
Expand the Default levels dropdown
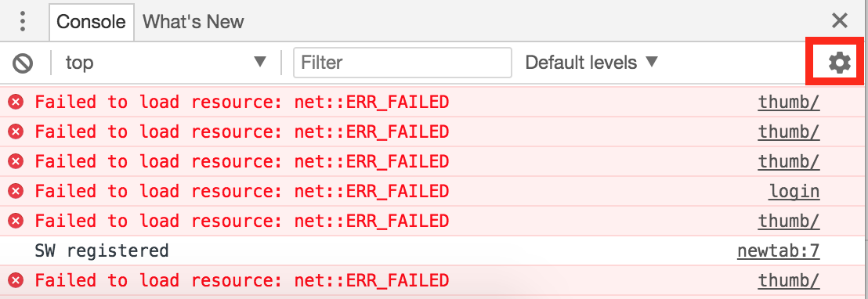[x=591, y=63]
